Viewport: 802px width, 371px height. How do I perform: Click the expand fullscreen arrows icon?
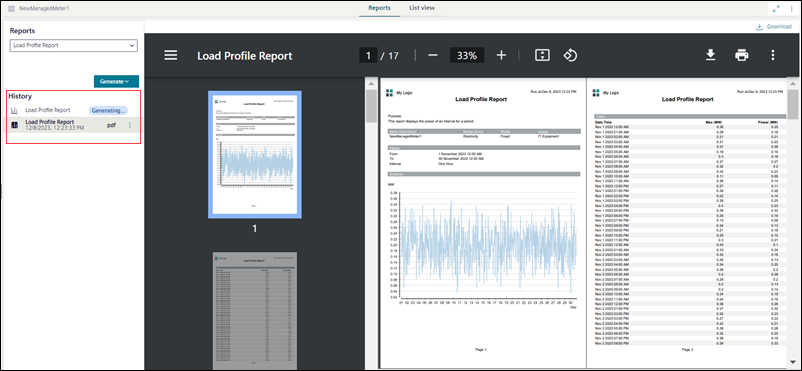[776, 9]
